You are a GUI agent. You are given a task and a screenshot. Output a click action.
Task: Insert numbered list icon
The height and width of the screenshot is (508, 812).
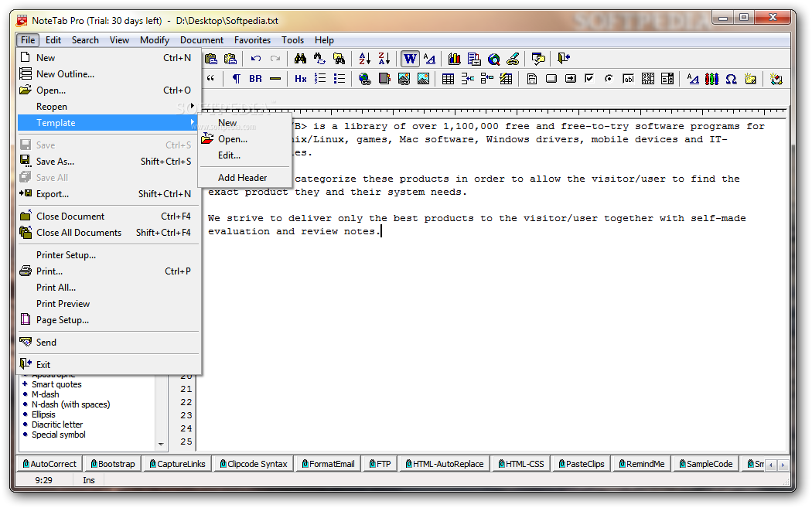(x=320, y=79)
